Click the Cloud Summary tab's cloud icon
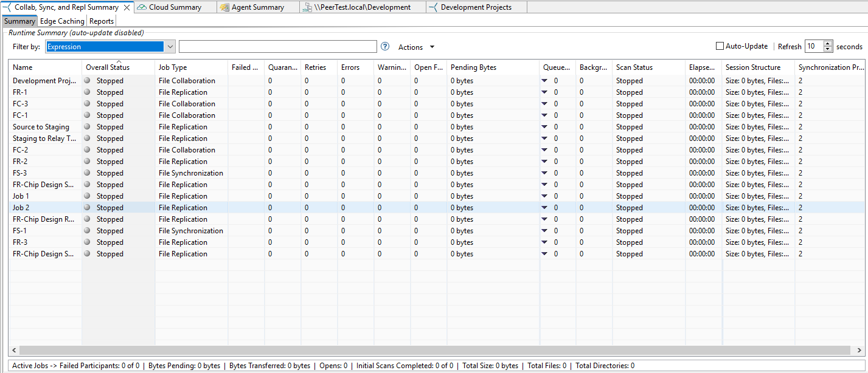This screenshot has height=373, width=868. click(x=142, y=7)
